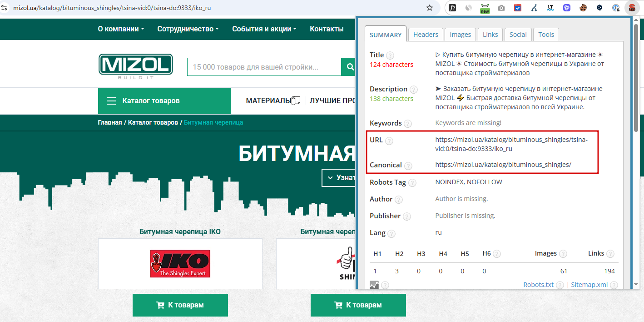Click help icon beside Robots Tag
This screenshot has width=644, height=322.
412,183
